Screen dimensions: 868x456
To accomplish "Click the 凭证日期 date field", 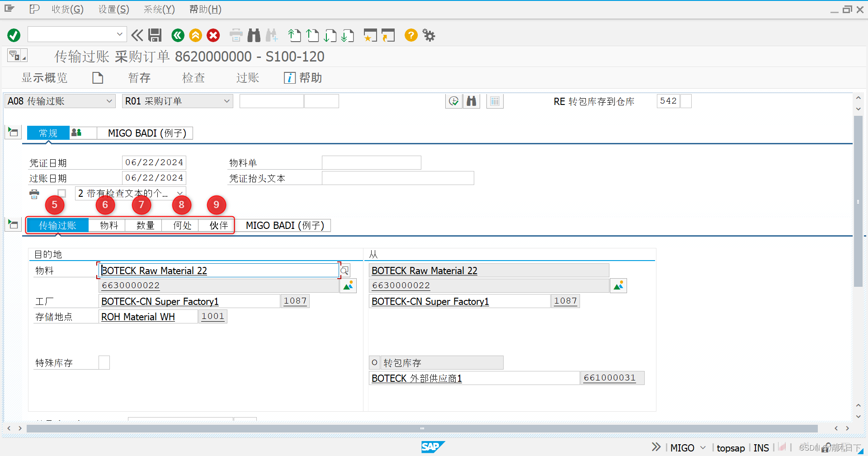I will tap(154, 162).
